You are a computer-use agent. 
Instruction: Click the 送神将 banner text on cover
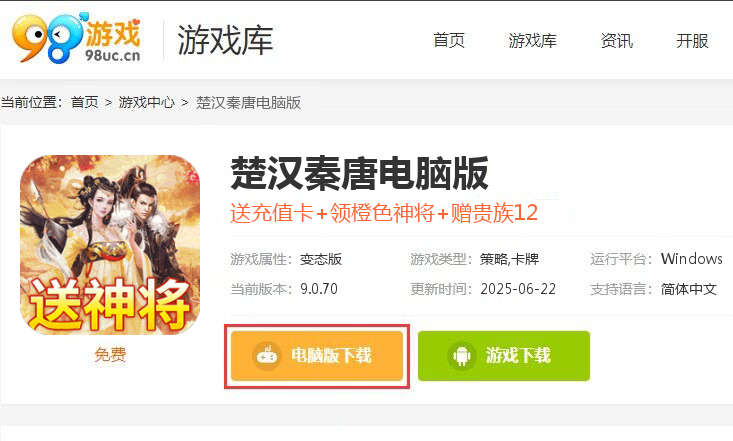(110, 305)
